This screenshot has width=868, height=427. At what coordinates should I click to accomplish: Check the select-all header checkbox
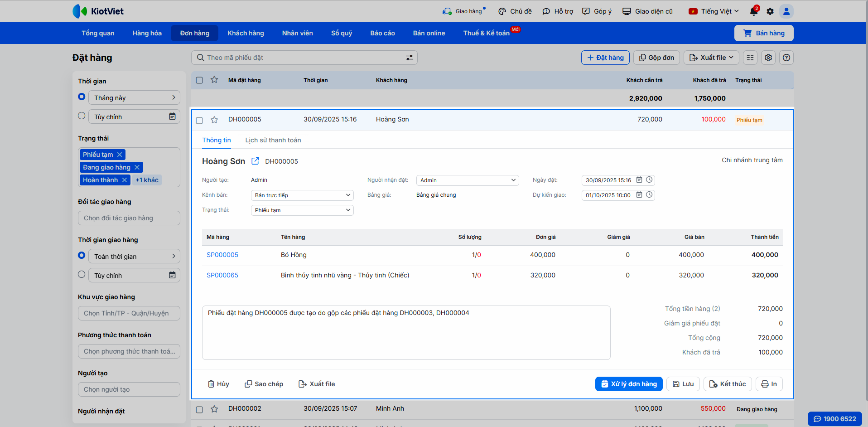pos(199,80)
